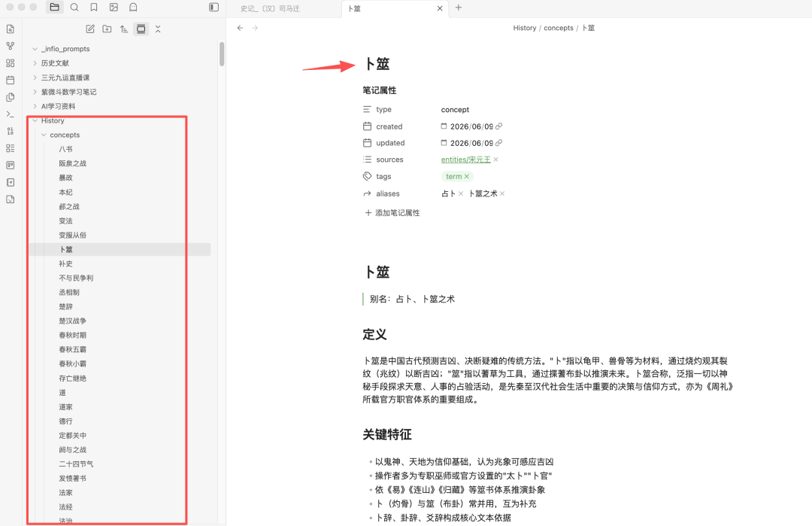The width and height of the screenshot is (812, 526).
Task: Toggle auto-reveal current file icon
Action: click(x=141, y=29)
